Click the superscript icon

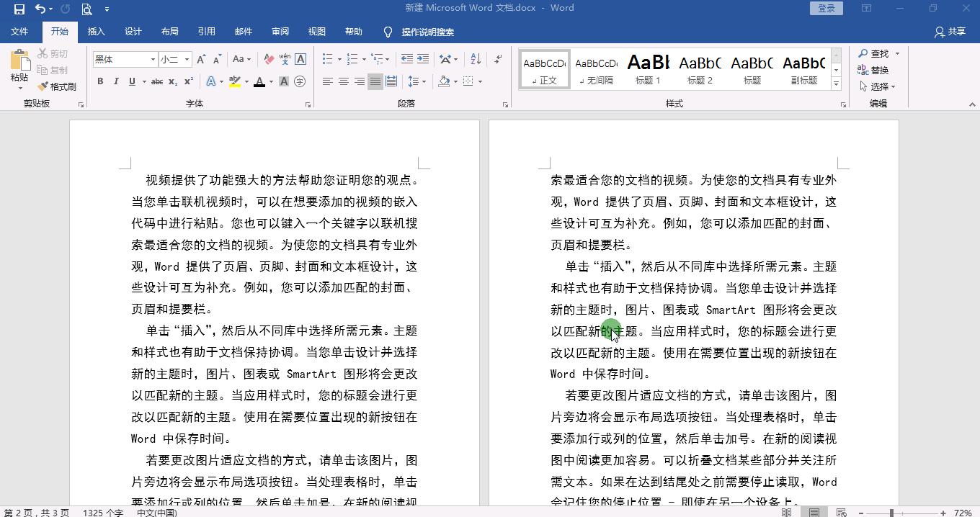coord(187,81)
